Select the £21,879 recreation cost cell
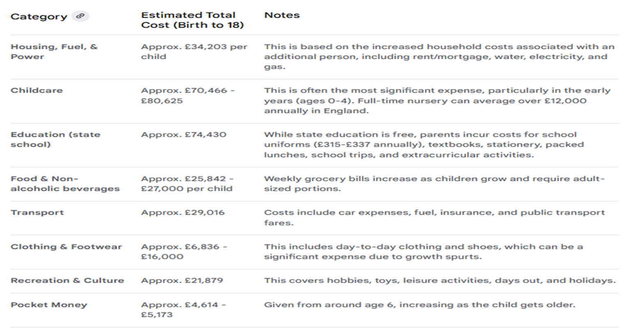 (182, 280)
